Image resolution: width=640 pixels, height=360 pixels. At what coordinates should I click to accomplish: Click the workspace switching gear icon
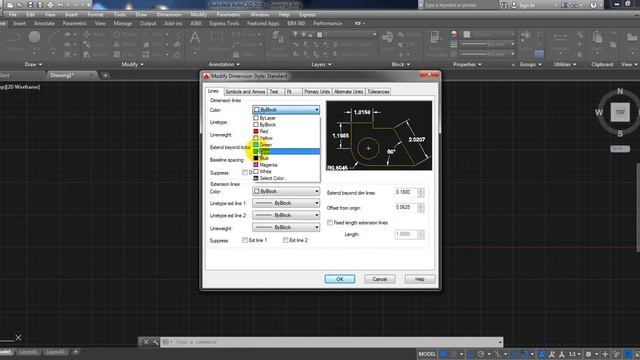pos(589,354)
